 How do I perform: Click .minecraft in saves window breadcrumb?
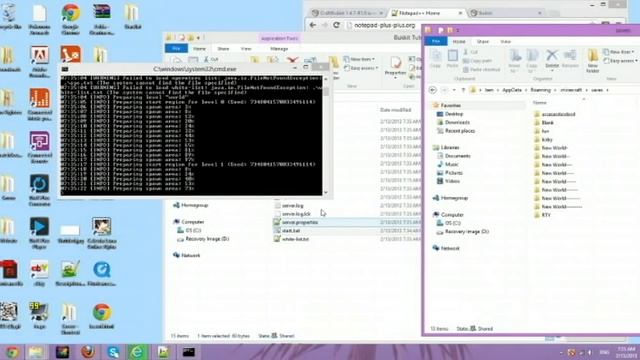[571, 90]
